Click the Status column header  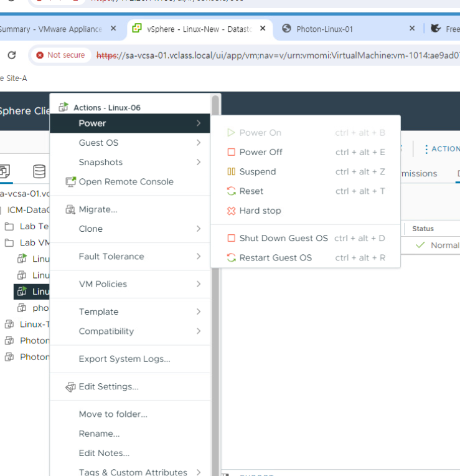pos(423,229)
